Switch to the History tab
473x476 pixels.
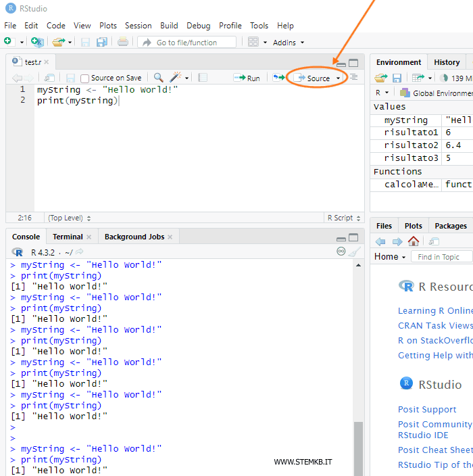coord(447,62)
